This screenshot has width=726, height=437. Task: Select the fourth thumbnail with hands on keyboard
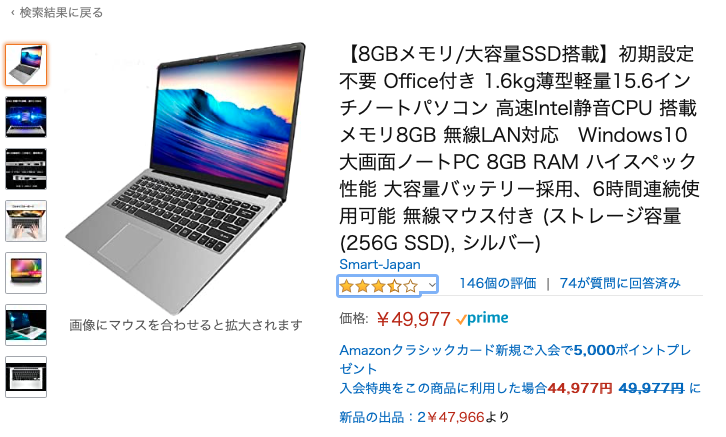26,221
